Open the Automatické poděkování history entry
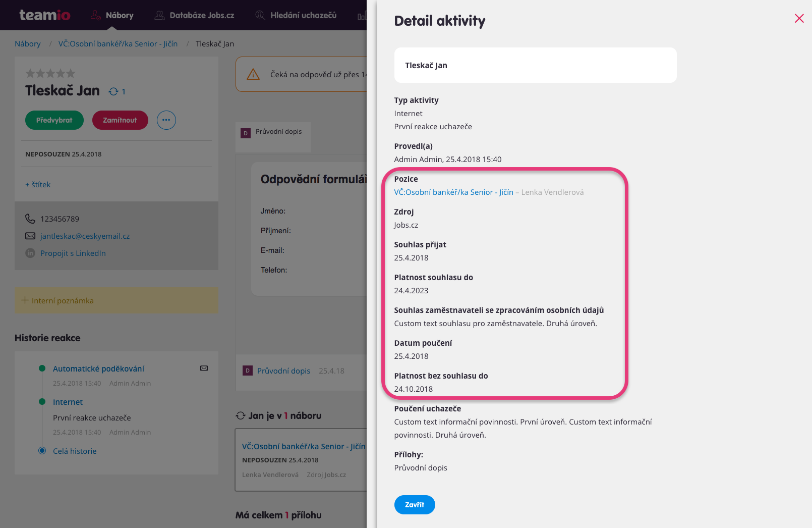This screenshot has height=528, width=812. 98,369
